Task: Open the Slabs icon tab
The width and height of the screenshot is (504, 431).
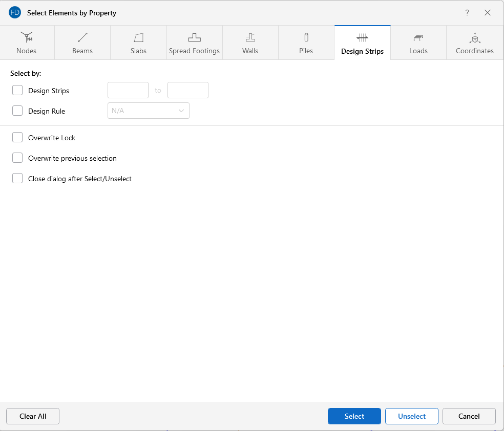Action: [x=138, y=37]
